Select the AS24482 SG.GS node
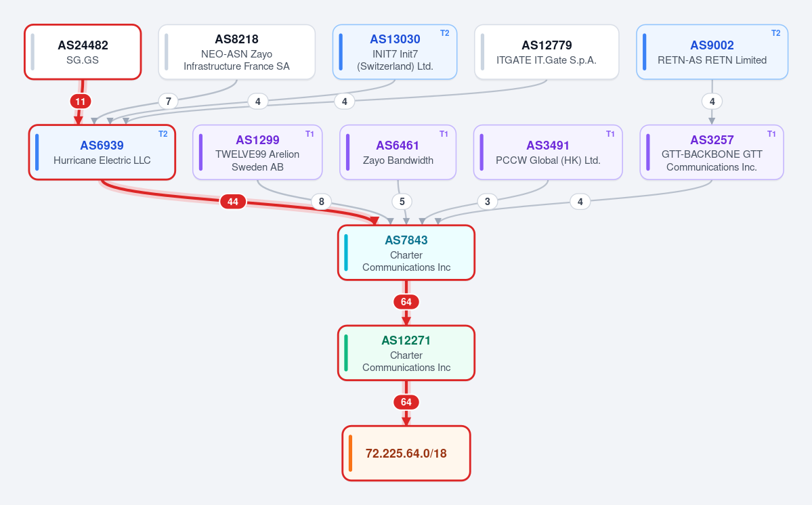The width and height of the screenshot is (812, 505). tap(83, 52)
